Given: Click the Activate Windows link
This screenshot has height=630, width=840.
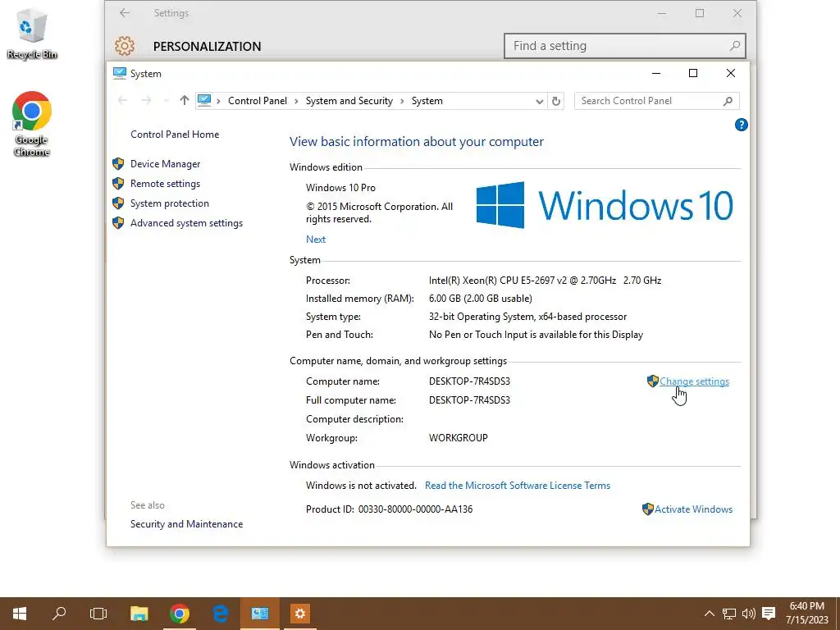Looking at the screenshot, I should point(693,509).
